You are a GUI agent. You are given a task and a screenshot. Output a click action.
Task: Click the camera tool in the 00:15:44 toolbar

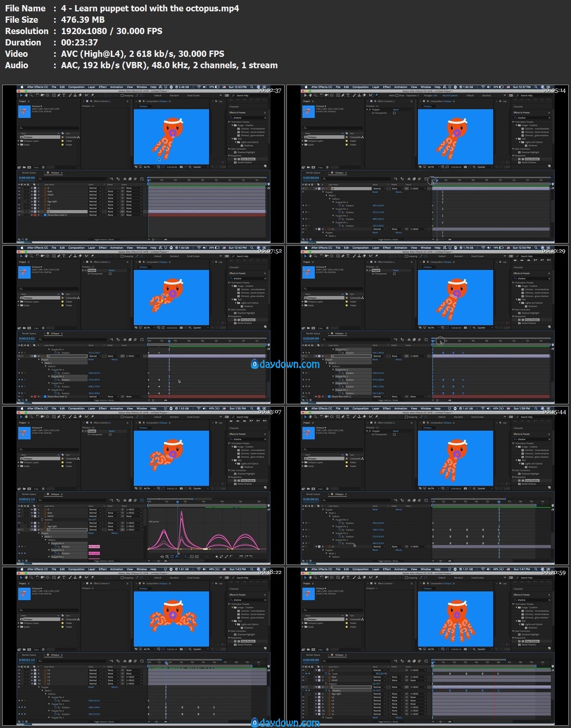tap(326, 417)
